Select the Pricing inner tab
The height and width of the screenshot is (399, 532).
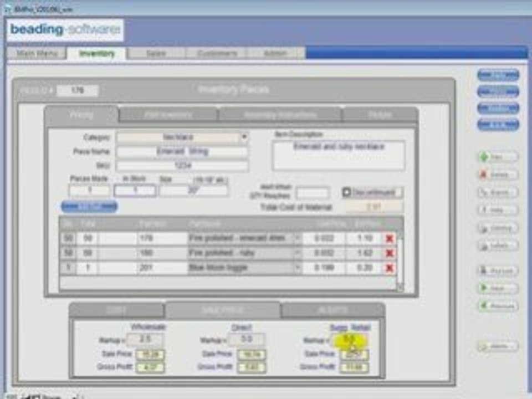81,115
